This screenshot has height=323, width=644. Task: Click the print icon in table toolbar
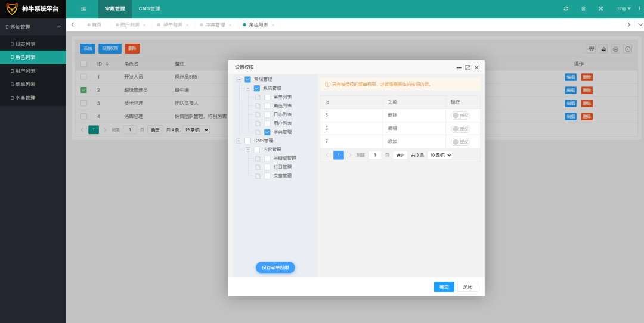615,49
